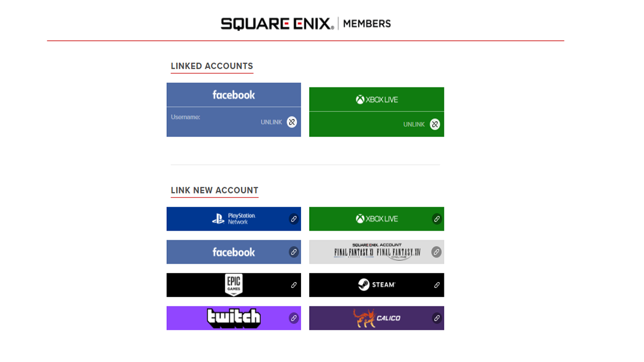Select the Twitch wordmark logo

(x=232, y=317)
